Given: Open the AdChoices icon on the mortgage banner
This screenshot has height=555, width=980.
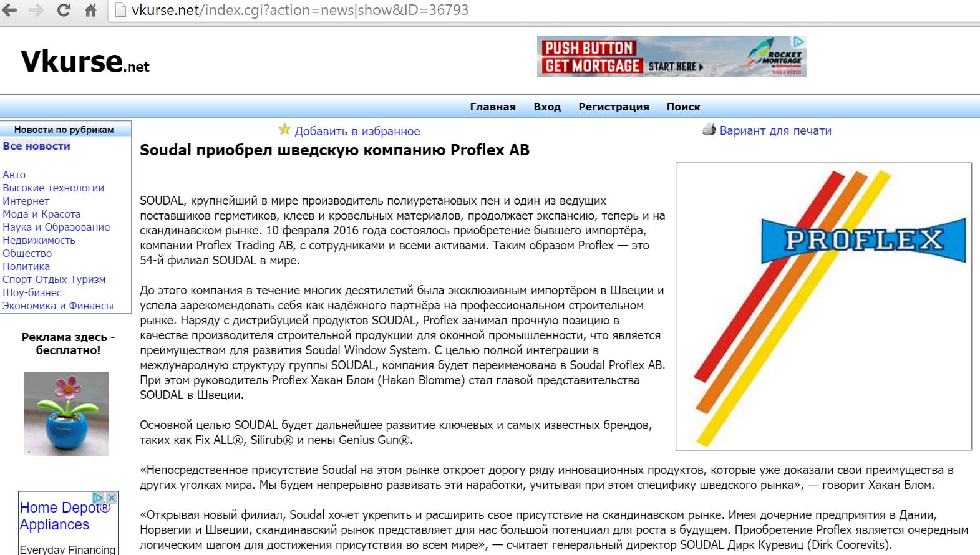Looking at the screenshot, I should click(798, 42).
